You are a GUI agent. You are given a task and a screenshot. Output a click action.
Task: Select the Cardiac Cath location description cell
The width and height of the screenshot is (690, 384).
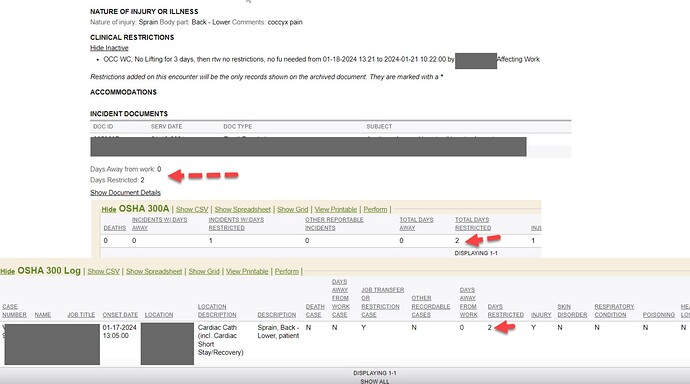pyautogui.click(x=220, y=340)
